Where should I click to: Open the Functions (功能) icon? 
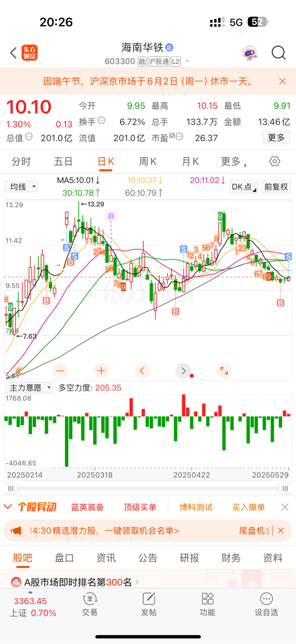tap(207, 604)
